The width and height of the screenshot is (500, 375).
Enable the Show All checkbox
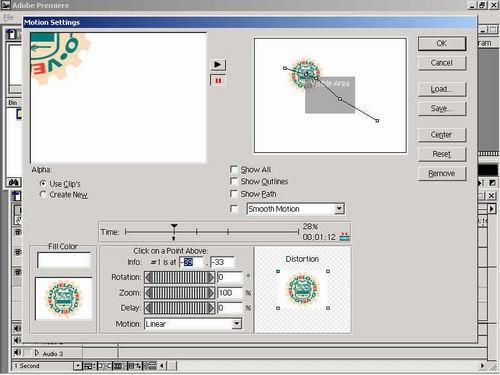(x=234, y=169)
